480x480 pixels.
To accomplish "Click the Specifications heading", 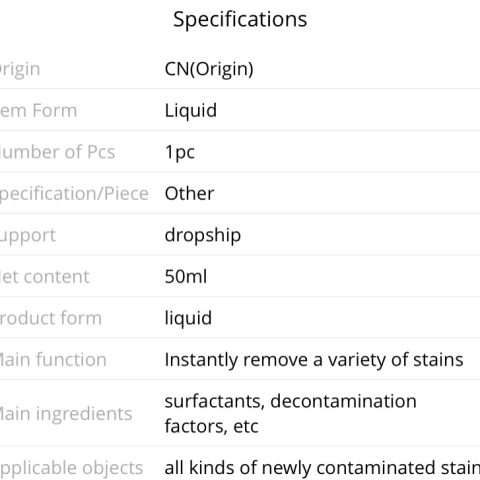I will pos(240,19).
